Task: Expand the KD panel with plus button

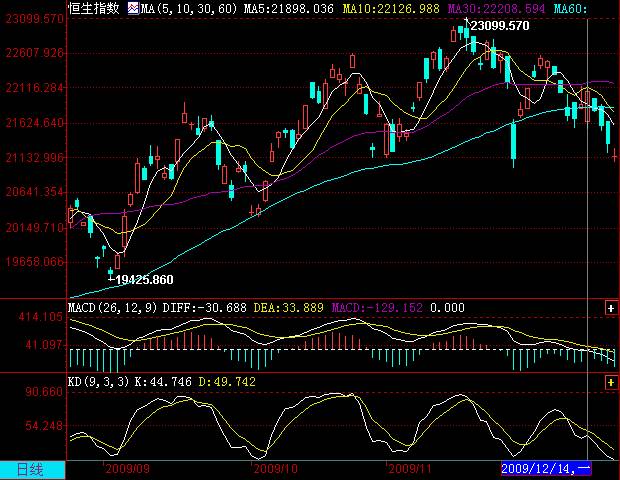Action: (611, 382)
